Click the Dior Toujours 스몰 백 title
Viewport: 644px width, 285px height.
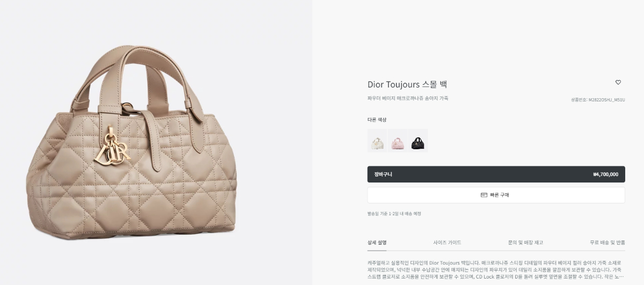coord(407,84)
